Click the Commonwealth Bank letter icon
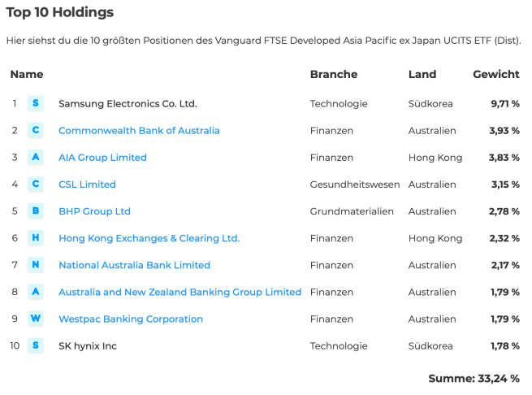Viewport: 532px width, 395px height. [x=35, y=130]
